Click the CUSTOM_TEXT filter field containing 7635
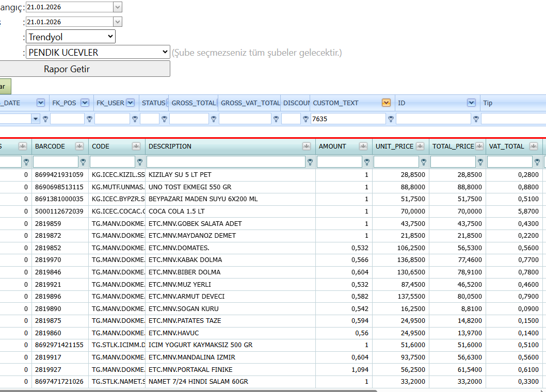 (x=348, y=119)
